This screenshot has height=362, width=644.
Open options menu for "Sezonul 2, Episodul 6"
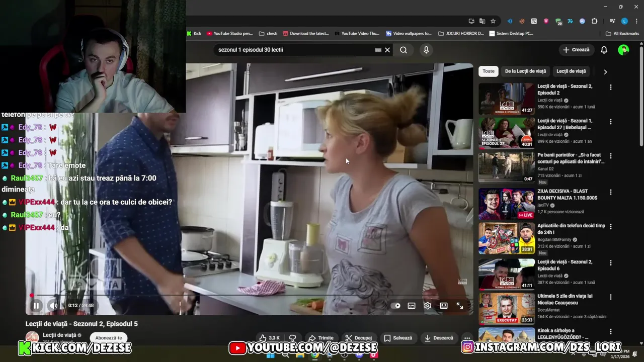[611, 262]
